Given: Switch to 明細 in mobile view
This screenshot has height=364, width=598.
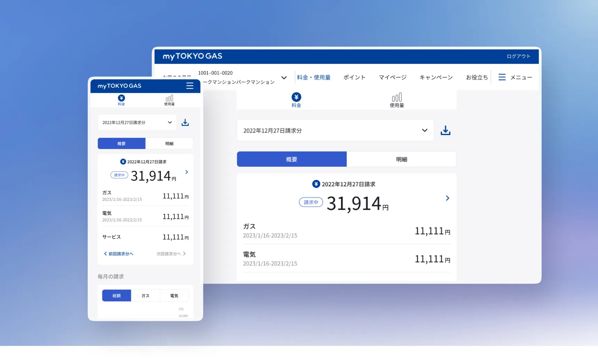Looking at the screenshot, I should click(169, 144).
